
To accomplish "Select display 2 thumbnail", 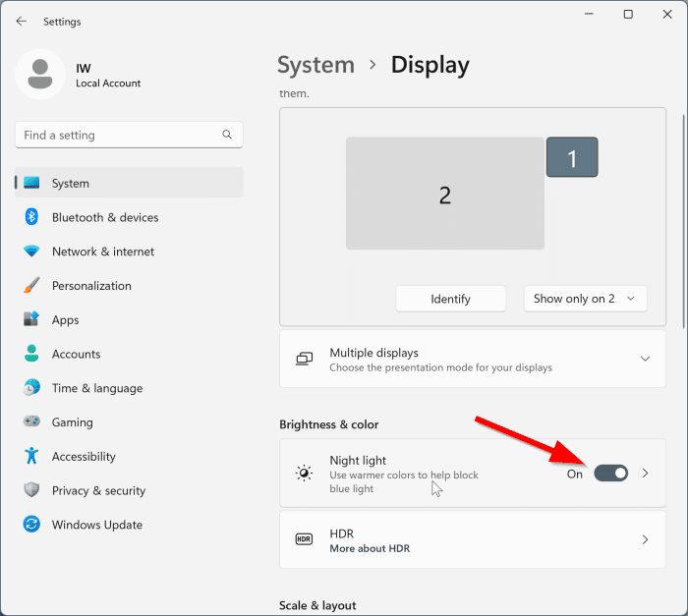I will 445,194.
